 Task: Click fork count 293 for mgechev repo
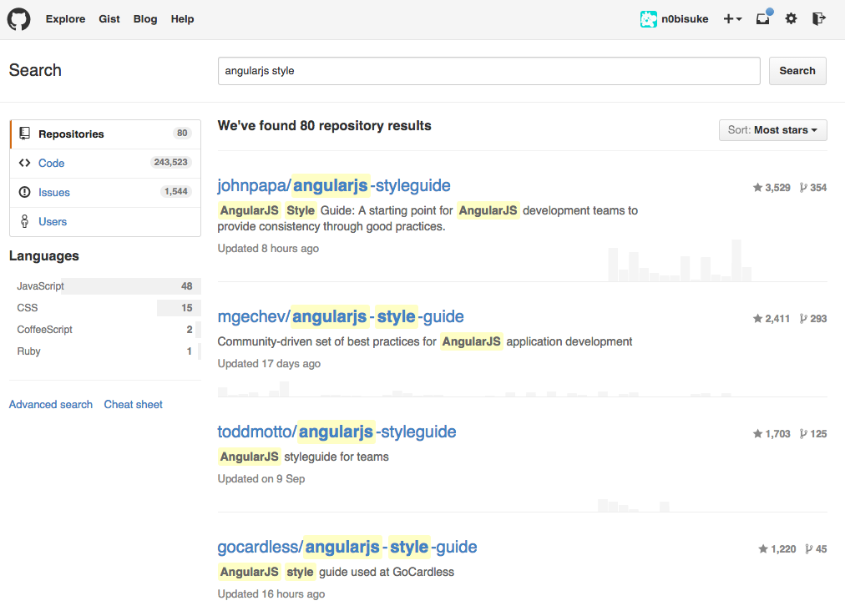pyautogui.click(x=813, y=319)
